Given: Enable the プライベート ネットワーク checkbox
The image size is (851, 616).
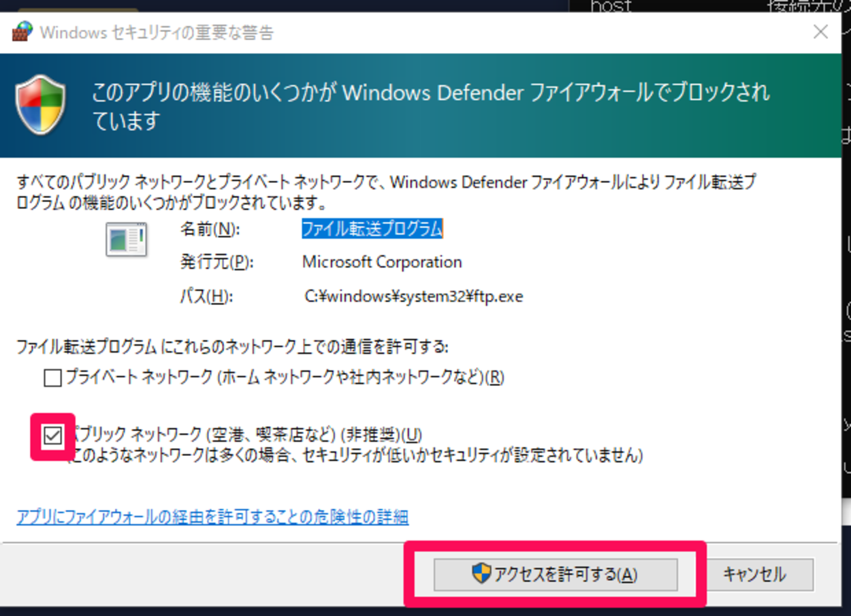Looking at the screenshot, I should tap(52, 377).
